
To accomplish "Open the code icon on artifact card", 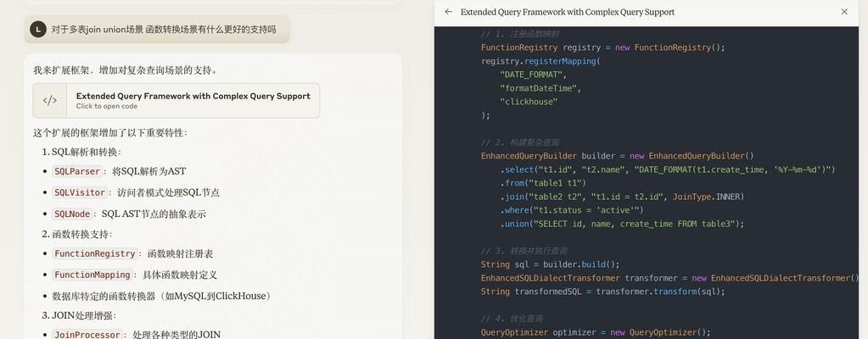I will tap(50, 101).
